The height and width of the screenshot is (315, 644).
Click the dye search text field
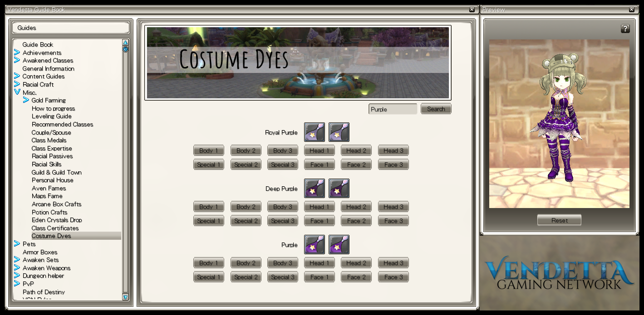393,109
